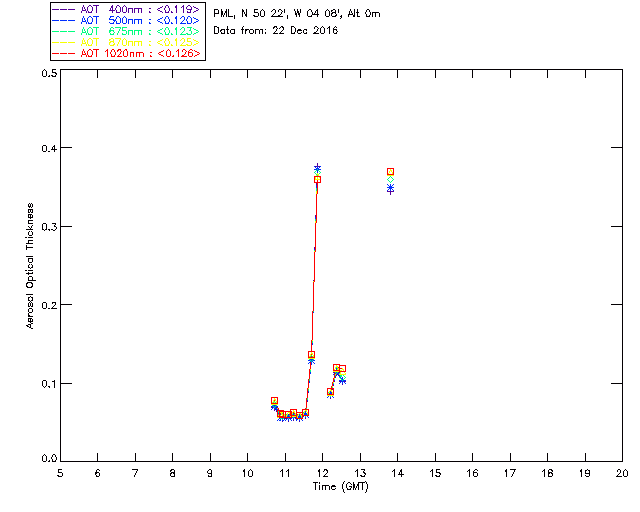Click the x-axis tick label '9'
The image size is (640, 512).
click(x=210, y=474)
